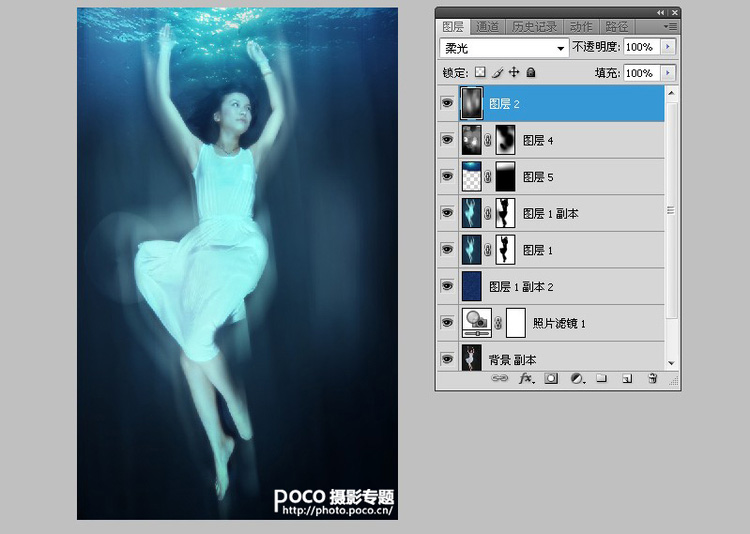The height and width of the screenshot is (534, 750).
Task: Open opacity slider arrow next to 不透明度
Action: click(668, 47)
